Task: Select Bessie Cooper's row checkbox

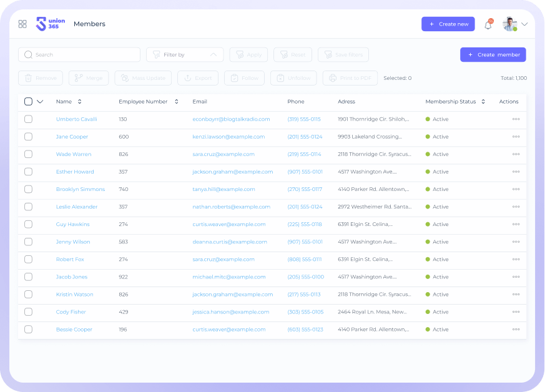Action: click(x=28, y=330)
